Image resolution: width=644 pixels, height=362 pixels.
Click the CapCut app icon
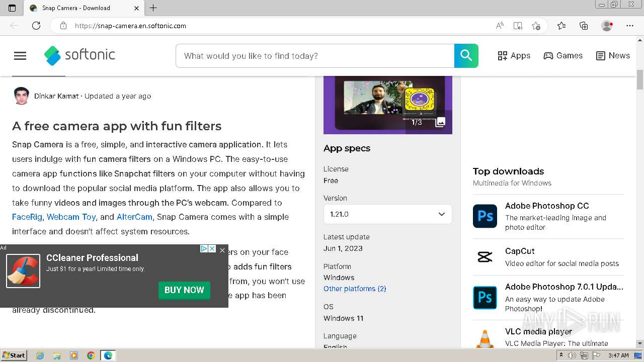485,257
